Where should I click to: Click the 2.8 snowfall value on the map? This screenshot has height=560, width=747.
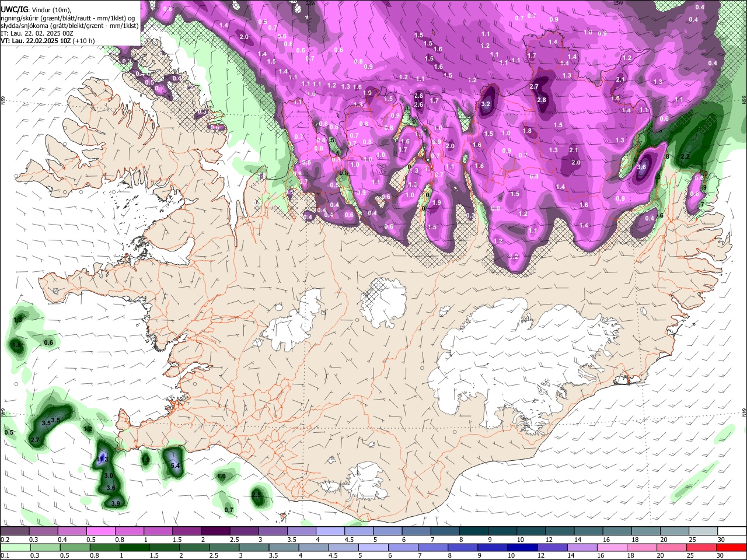(x=542, y=100)
